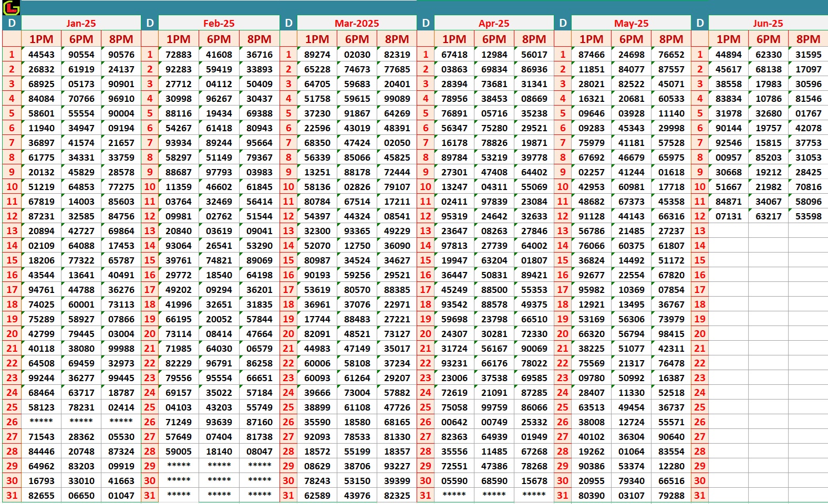Screen dimensions: 828x504
Task: Click the 6PM column header under Apr-25
Action: [494, 39]
